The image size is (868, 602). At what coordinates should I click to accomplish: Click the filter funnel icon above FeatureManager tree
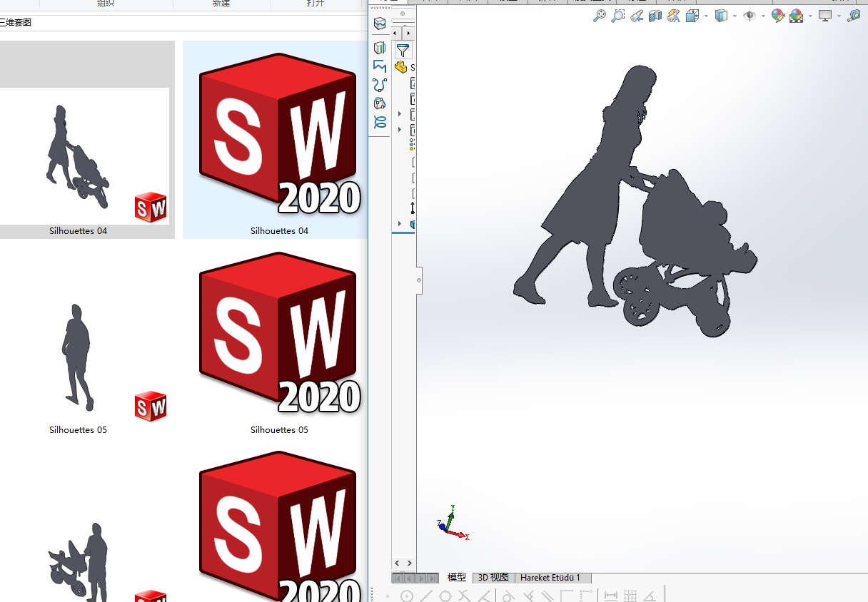403,50
